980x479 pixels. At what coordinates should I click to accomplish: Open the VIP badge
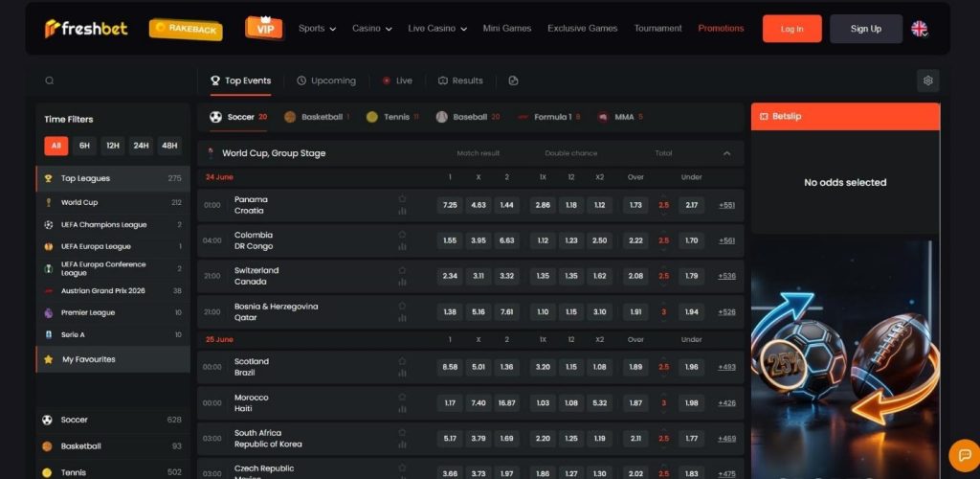[264, 28]
